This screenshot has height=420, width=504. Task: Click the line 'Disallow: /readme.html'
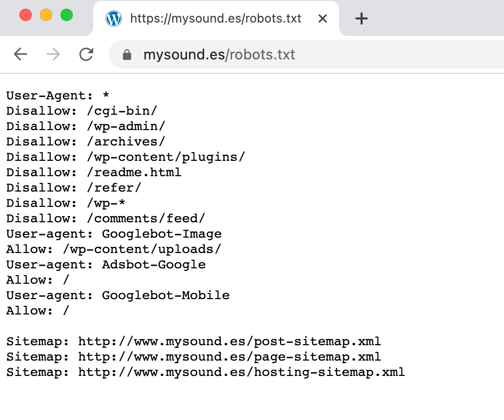point(94,172)
